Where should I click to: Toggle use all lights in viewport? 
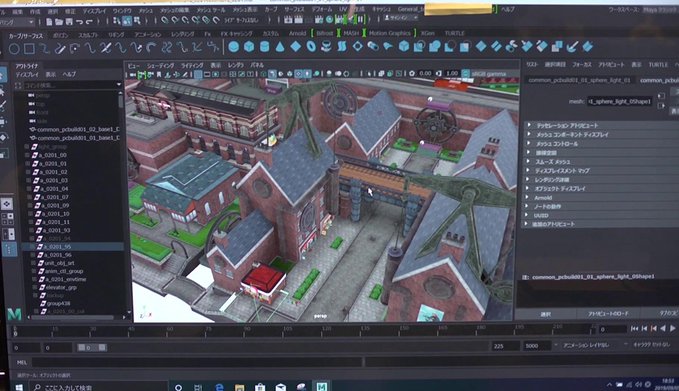point(307,74)
